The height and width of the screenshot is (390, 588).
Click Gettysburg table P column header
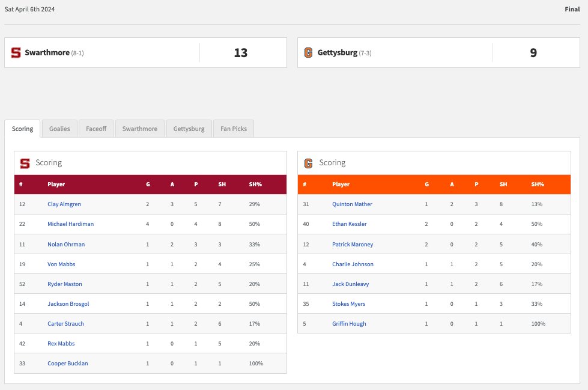pos(476,184)
